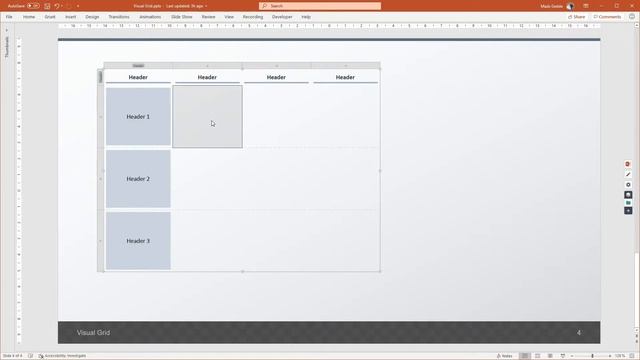Click the Share button
This screenshot has height=360, width=640.
click(x=576, y=17)
